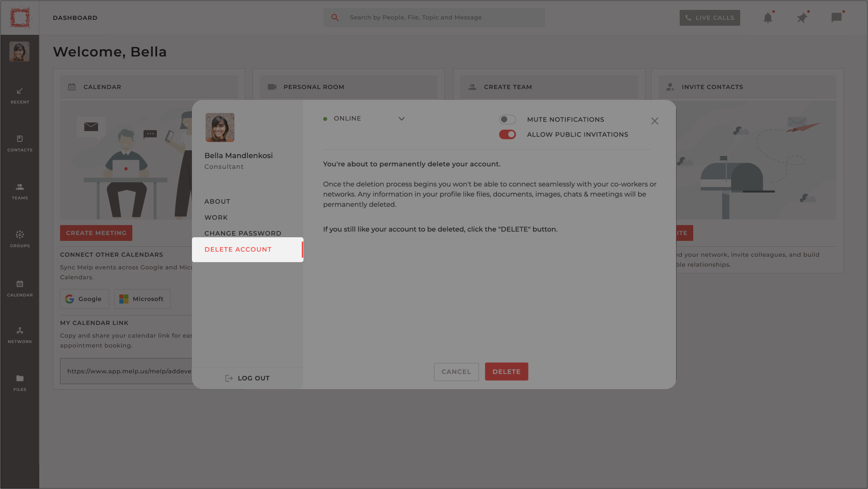
Task: Click the Dashboard title
Action: click(x=75, y=18)
